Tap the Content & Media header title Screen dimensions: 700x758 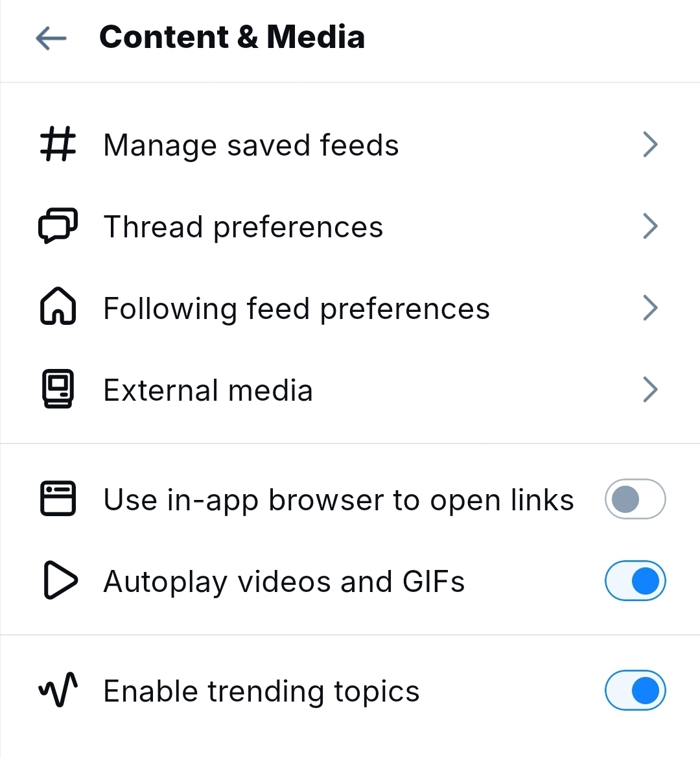231,37
